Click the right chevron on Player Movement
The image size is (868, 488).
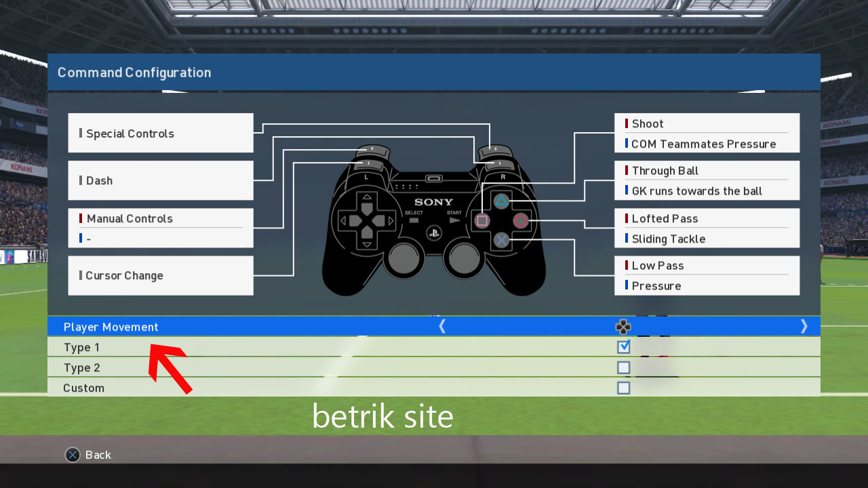point(804,326)
